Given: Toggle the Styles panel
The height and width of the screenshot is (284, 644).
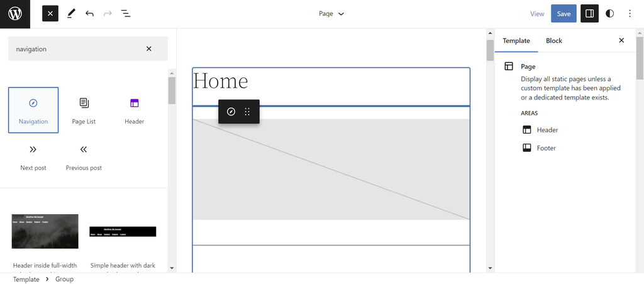Looking at the screenshot, I should click(609, 14).
